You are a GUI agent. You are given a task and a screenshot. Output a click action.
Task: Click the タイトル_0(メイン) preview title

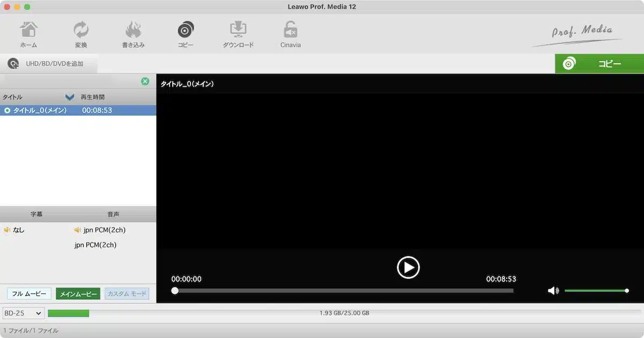point(187,84)
